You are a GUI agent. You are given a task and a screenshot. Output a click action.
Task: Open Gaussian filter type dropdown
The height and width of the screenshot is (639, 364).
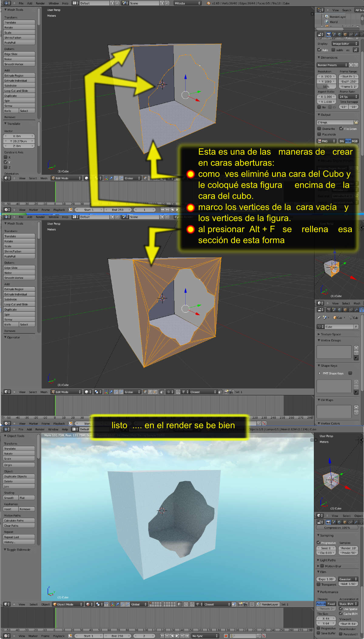[x=349, y=579]
